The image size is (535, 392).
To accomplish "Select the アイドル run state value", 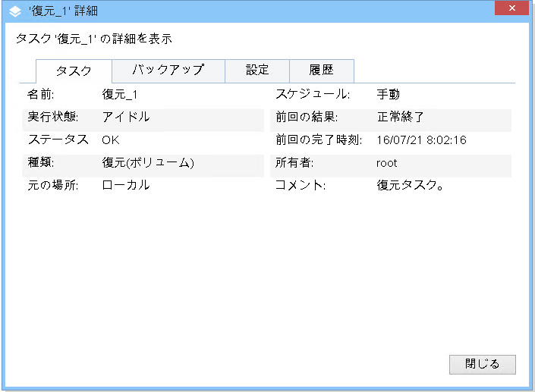I will [x=125, y=118].
